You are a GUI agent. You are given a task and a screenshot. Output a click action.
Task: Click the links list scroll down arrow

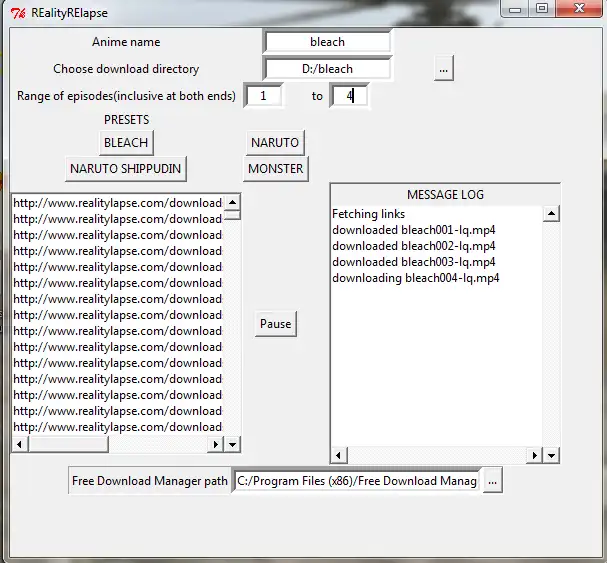click(x=232, y=444)
